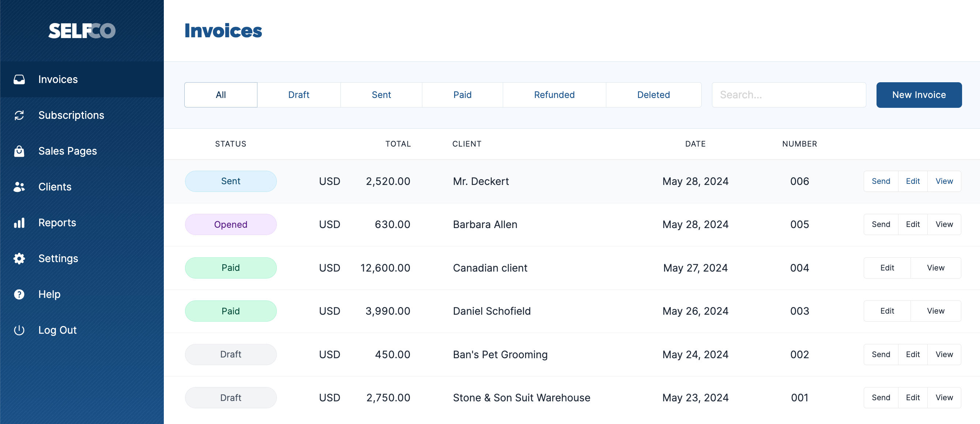Click the Draft badge for Ban's Pet Grooming
The height and width of the screenshot is (424, 980).
[231, 355]
